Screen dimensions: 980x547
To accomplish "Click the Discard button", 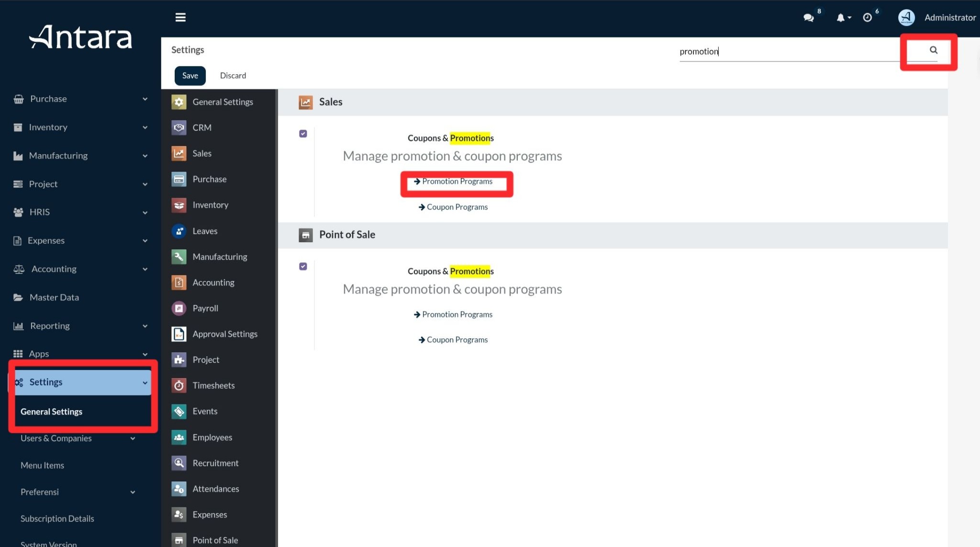I will pos(233,76).
